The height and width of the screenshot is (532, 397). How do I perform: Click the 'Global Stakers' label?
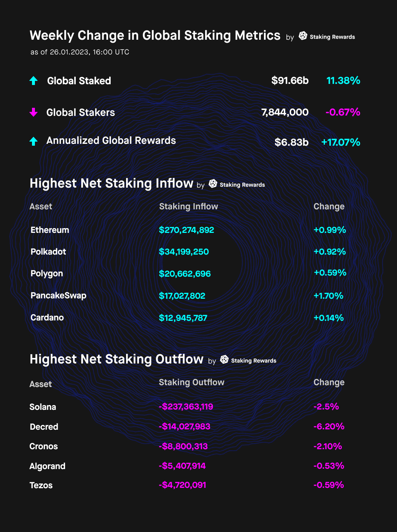pyautogui.click(x=81, y=113)
